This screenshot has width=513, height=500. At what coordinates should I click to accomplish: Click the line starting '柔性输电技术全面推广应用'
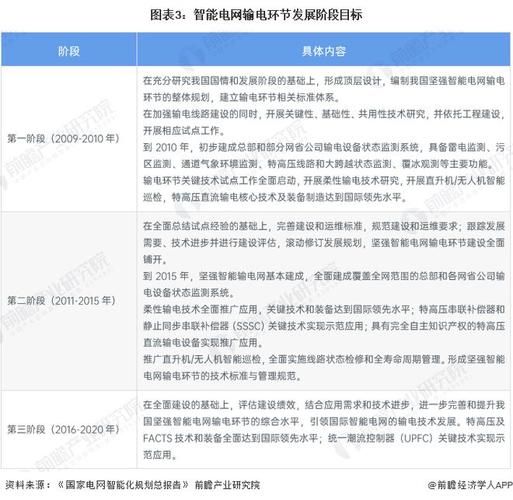tap(324, 310)
